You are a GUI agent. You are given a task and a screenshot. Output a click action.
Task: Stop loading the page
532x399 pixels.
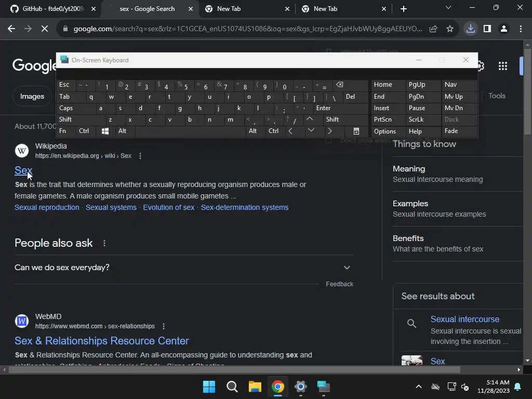(45, 29)
